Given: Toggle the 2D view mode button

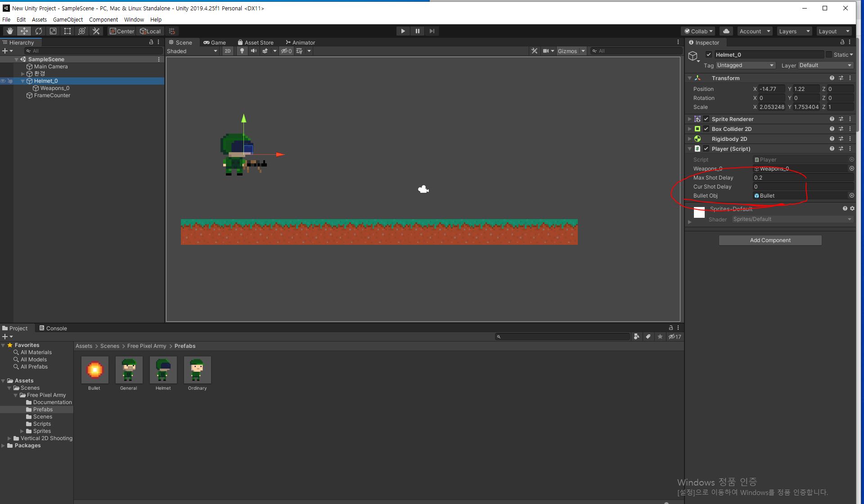Looking at the screenshot, I should pos(228,51).
